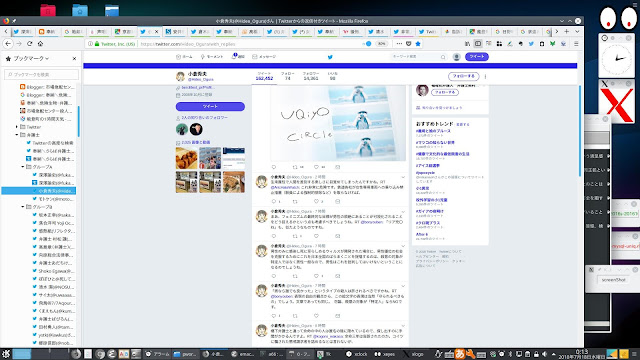Viewport: 640px width, 360px height.
Task: Collapse the グループA bookmark folder
Action: 23,167
